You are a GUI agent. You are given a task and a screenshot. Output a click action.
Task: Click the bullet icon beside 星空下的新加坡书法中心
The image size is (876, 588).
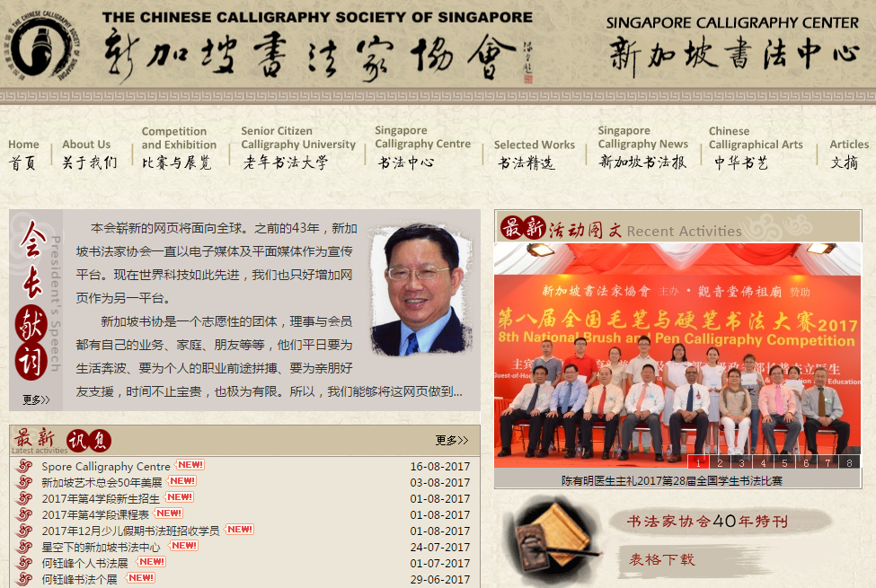[24, 547]
